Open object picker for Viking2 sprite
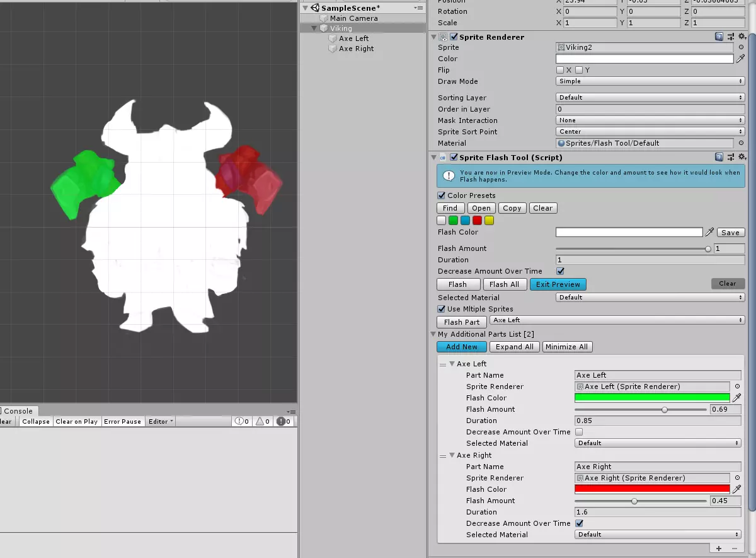Viewport: 756px width, 558px height. (740, 47)
